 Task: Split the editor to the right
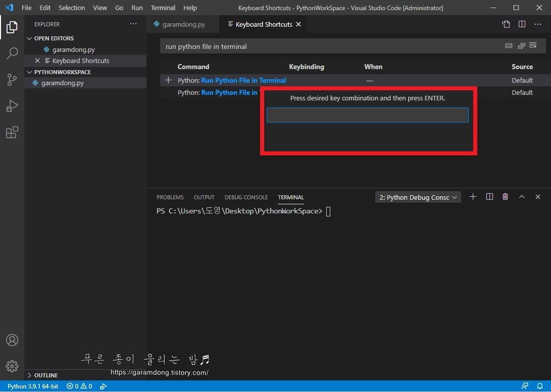point(522,24)
